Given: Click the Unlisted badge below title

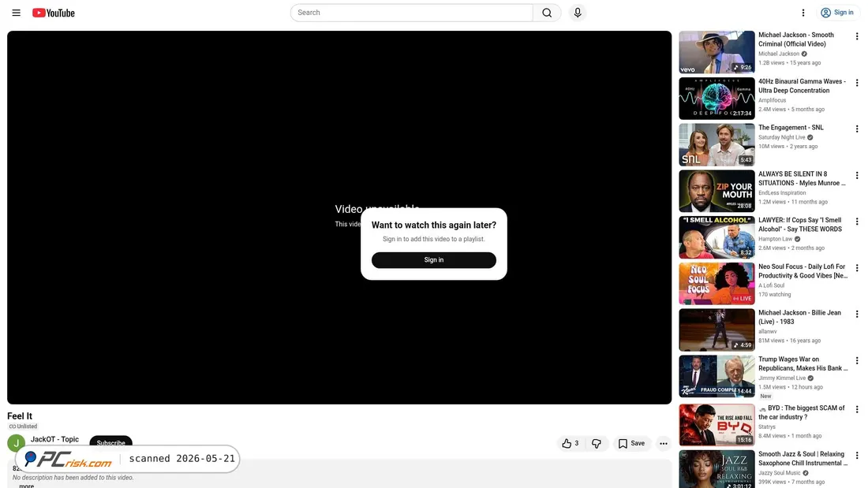Looking at the screenshot, I should coord(23,427).
